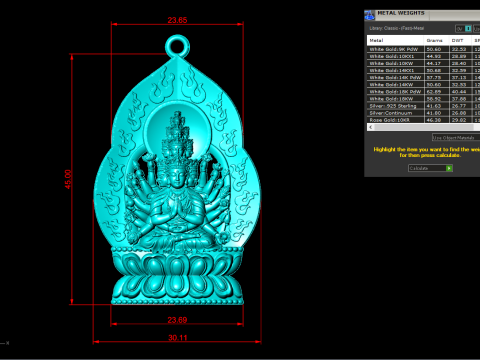Click the 26.77 DWT cell for Sterling
The image size is (480, 360).
click(460, 106)
